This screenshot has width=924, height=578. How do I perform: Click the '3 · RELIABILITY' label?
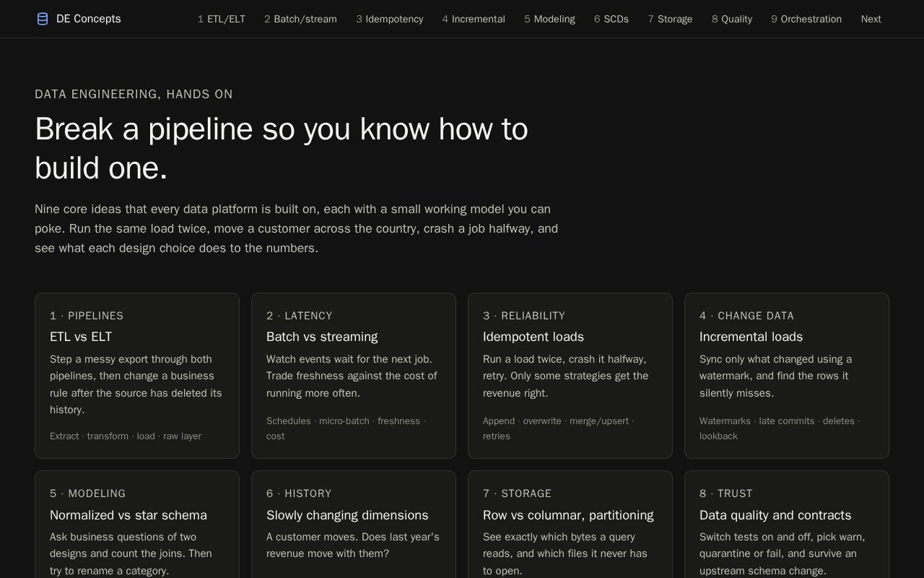(x=524, y=316)
